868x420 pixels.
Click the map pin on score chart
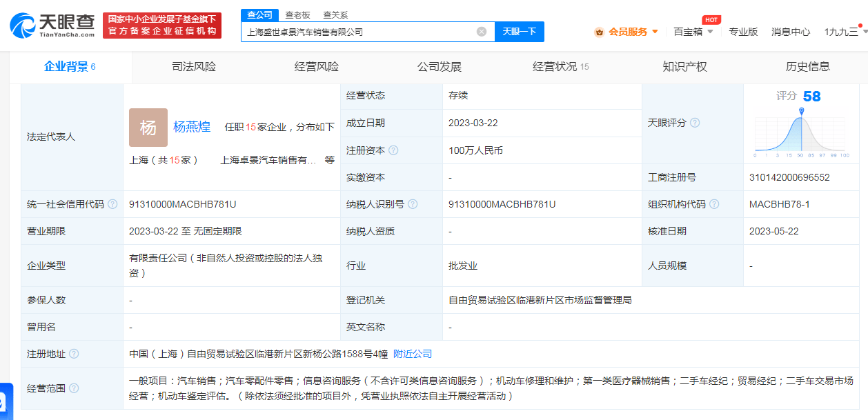801,111
